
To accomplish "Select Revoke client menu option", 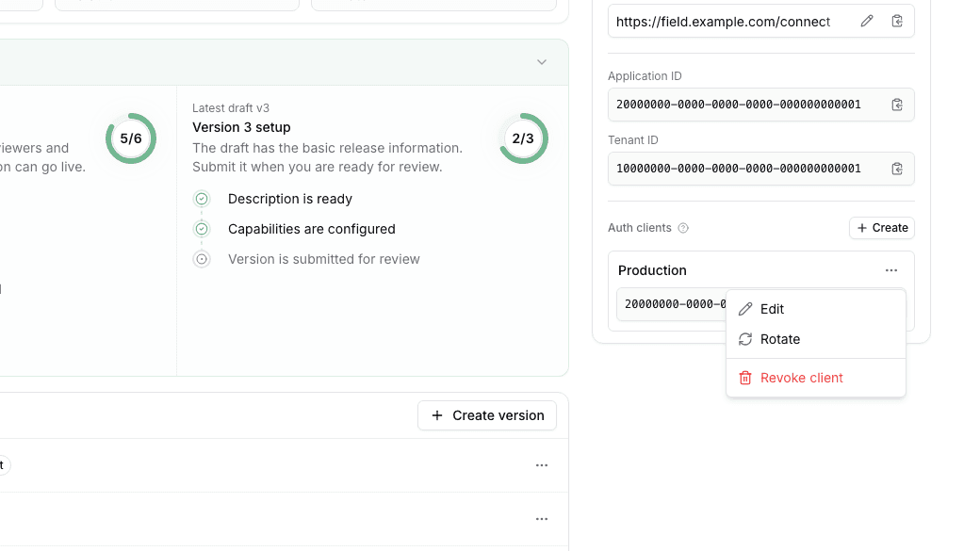I will [816, 378].
